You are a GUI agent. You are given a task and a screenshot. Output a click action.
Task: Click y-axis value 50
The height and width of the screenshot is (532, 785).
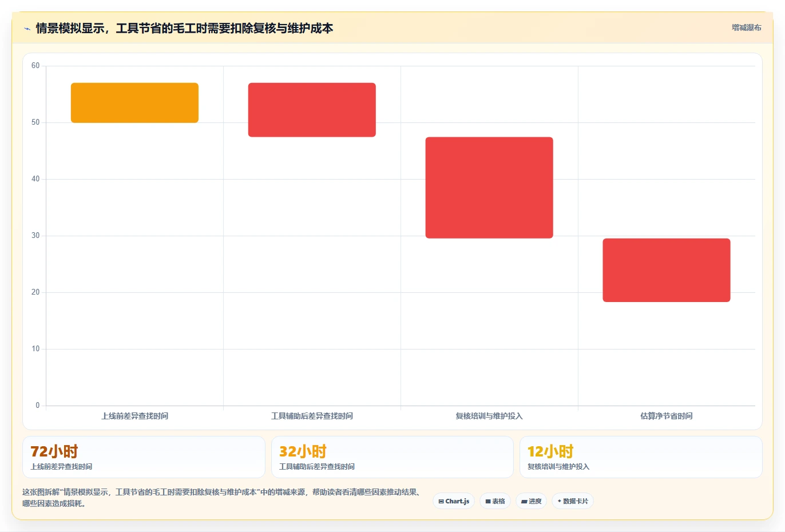[x=35, y=122]
